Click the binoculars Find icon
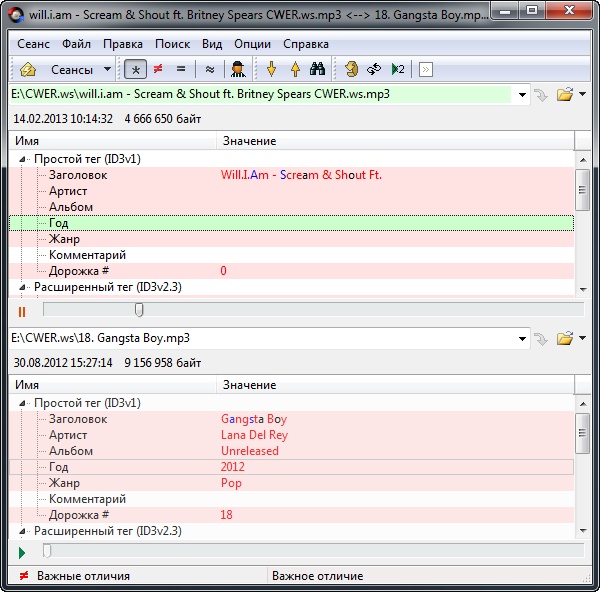 click(x=318, y=69)
